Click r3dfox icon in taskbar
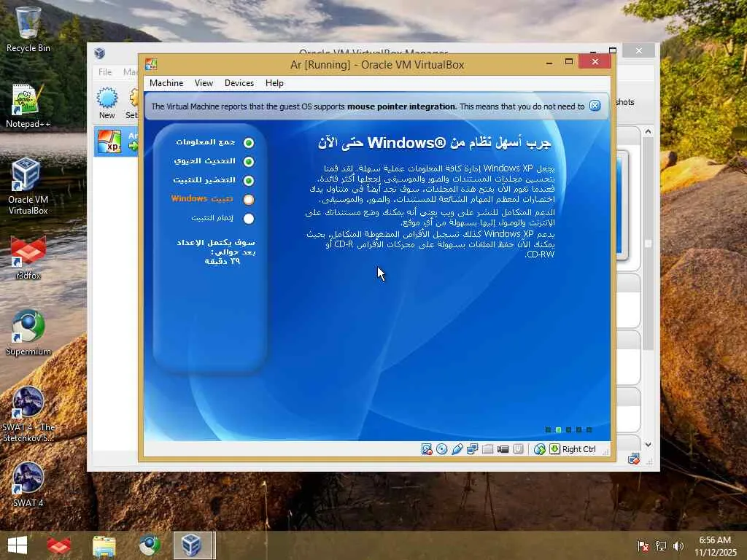Viewport: 747px width, 560px height. tap(58, 545)
